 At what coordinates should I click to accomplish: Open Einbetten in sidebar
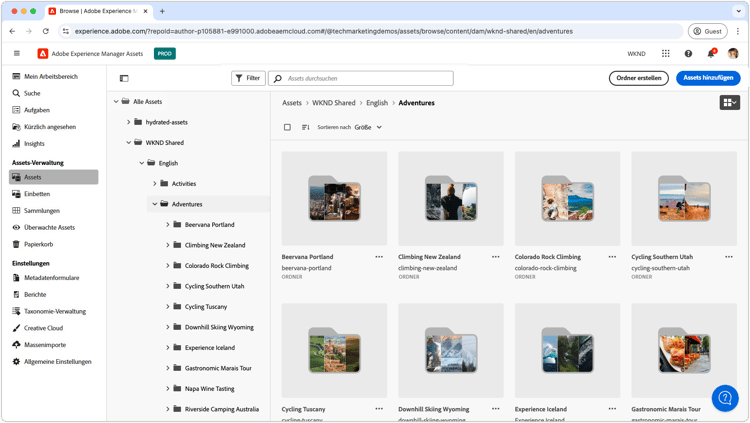click(31, 194)
